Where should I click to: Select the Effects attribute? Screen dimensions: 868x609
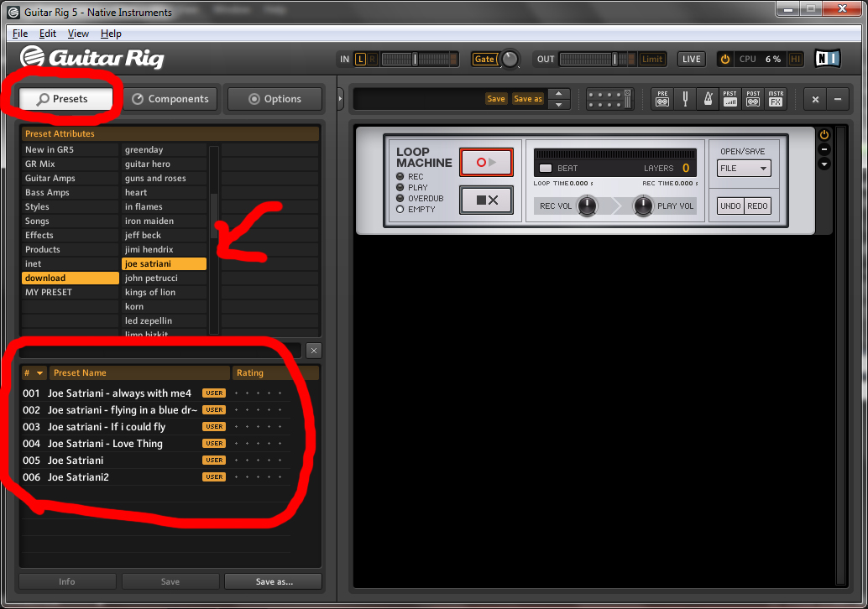pyautogui.click(x=71, y=235)
